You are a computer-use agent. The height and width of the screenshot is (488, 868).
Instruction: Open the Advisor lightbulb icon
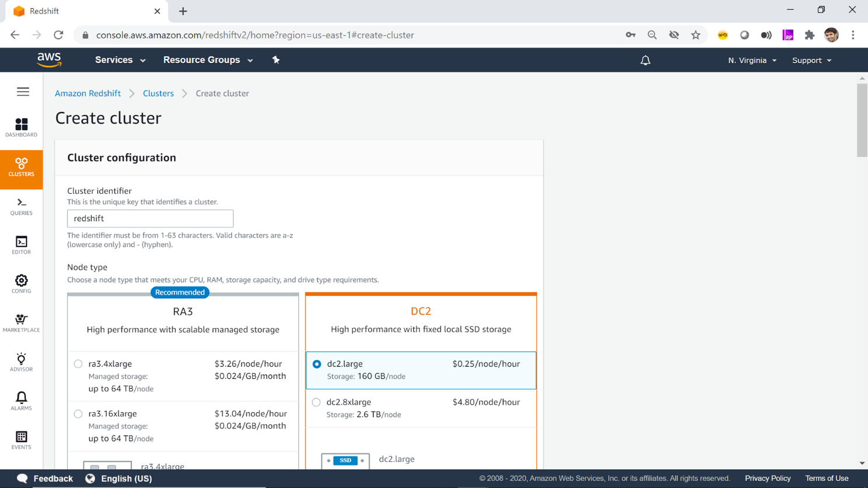tap(21, 362)
